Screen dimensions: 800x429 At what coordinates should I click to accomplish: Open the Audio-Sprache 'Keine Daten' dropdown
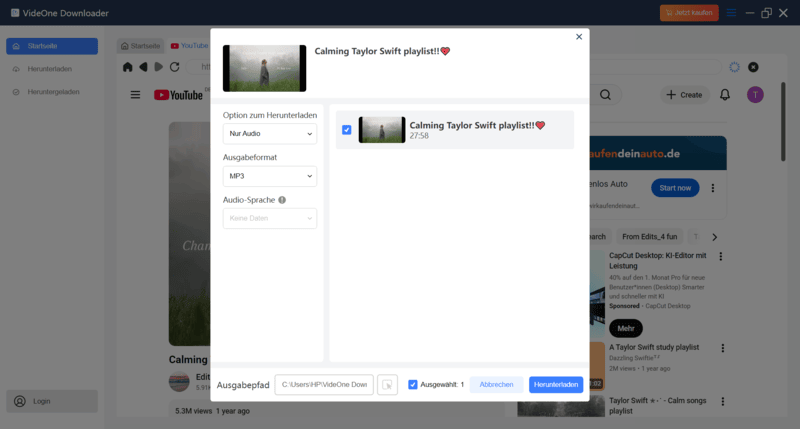tap(269, 218)
